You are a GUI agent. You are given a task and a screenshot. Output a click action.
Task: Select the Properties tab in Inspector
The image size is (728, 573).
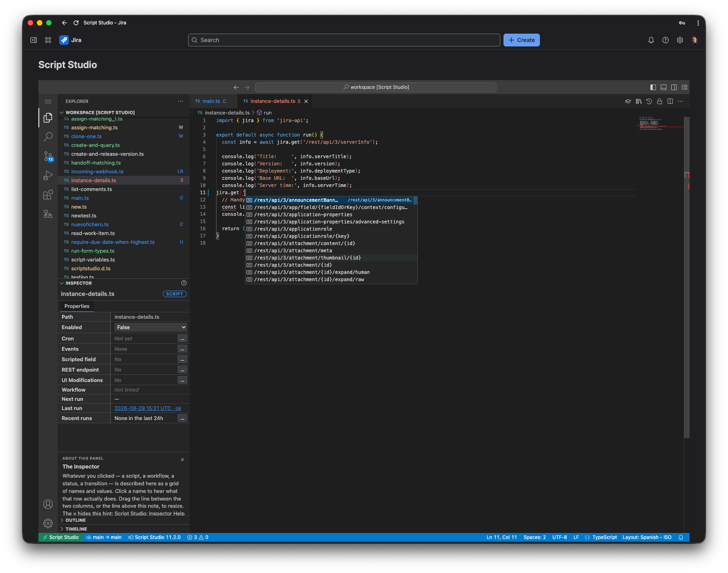[x=77, y=306]
